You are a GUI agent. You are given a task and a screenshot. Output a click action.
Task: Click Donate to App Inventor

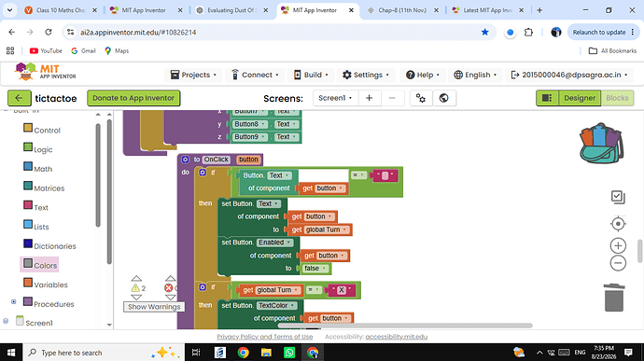133,98
